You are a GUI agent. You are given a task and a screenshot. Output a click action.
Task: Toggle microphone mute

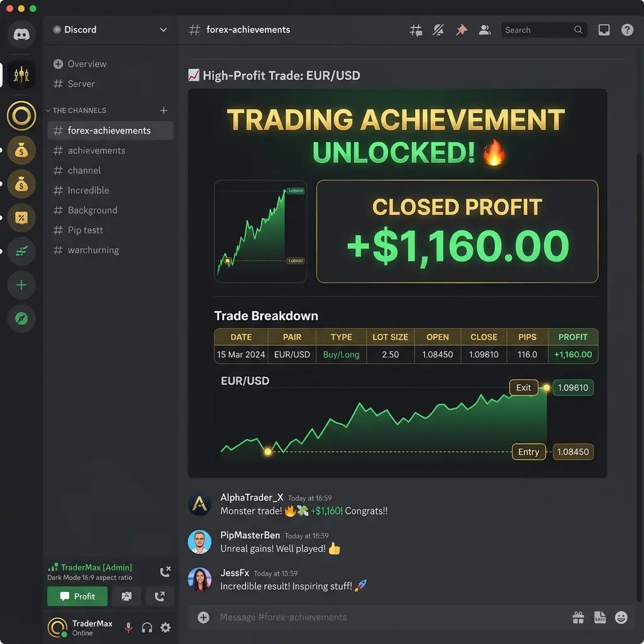point(128,627)
